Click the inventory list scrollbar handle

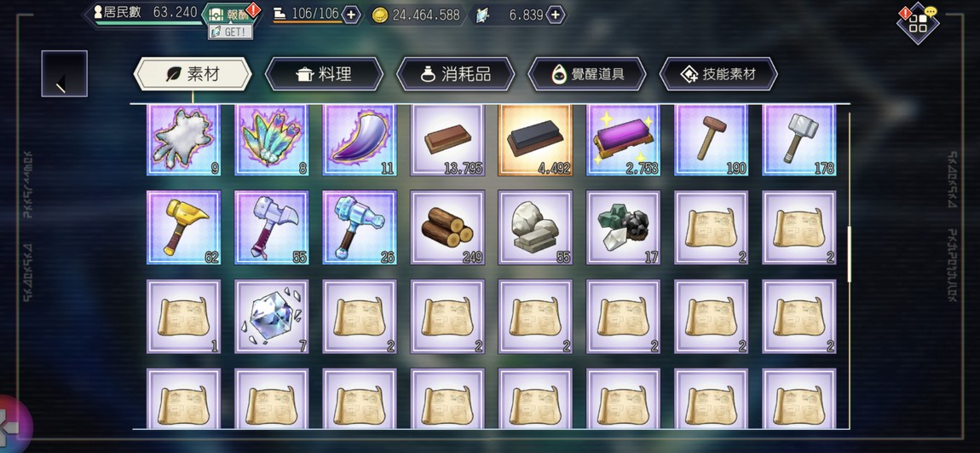pyautogui.click(x=849, y=254)
